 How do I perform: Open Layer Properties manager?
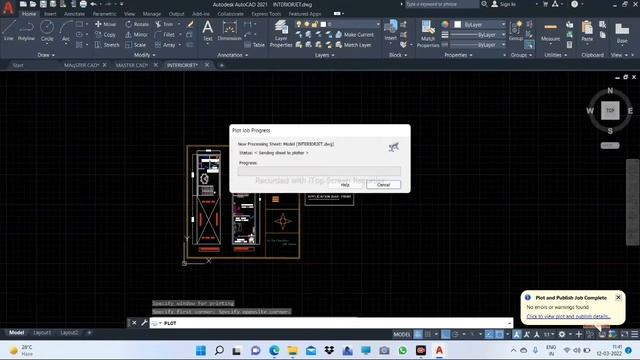[281, 33]
